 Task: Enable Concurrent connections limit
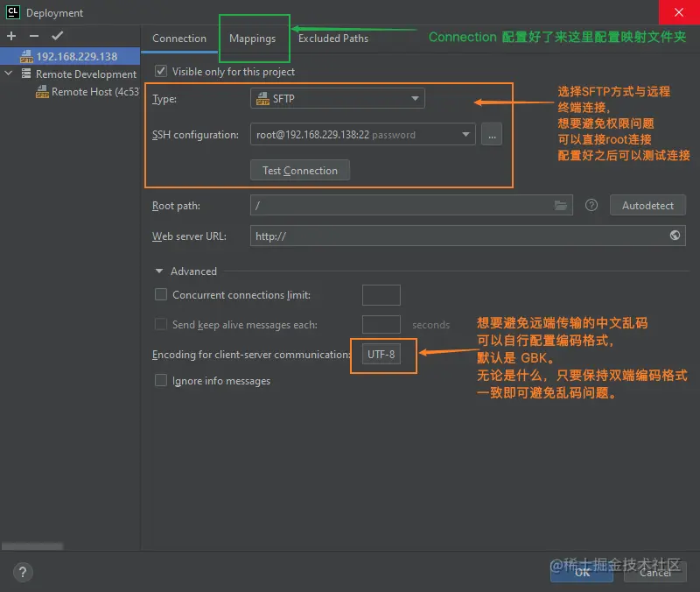[161, 294]
